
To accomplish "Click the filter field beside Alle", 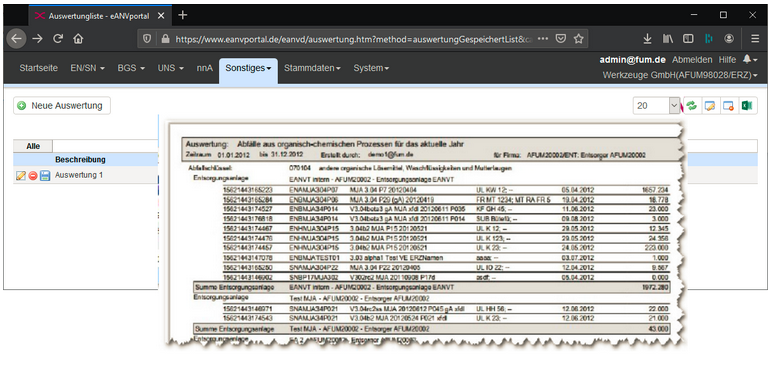I will [x=105, y=146].
